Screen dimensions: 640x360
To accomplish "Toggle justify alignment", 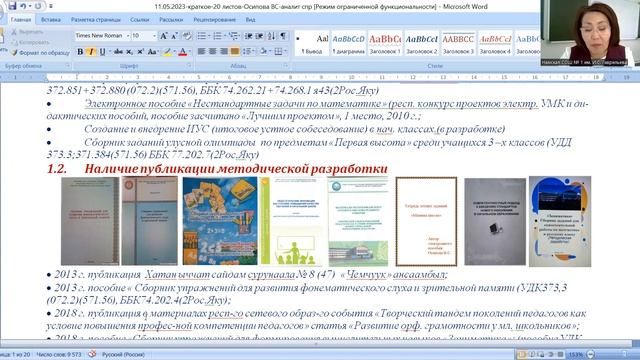I will (235, 51).
